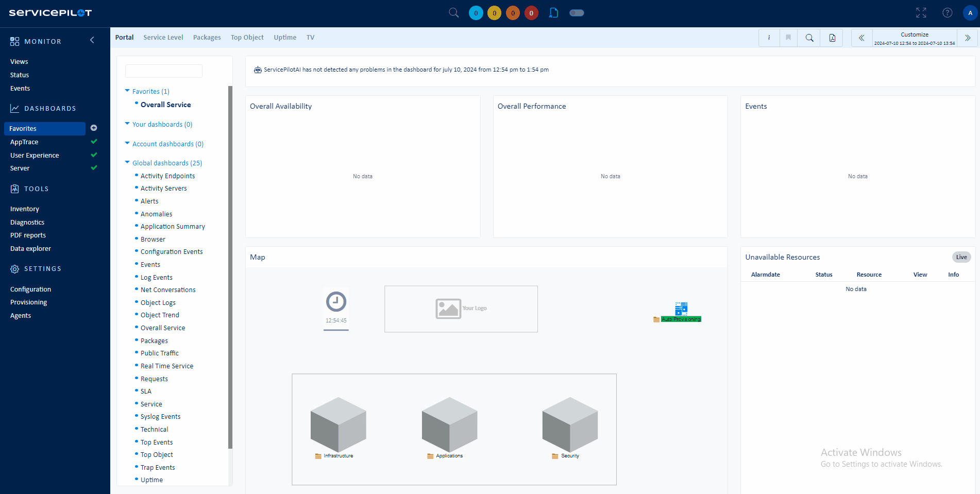The width and height of the screenshot is (980, 494).
Task: Bookmark this dashboard with the flag icon
Action: 788,38
